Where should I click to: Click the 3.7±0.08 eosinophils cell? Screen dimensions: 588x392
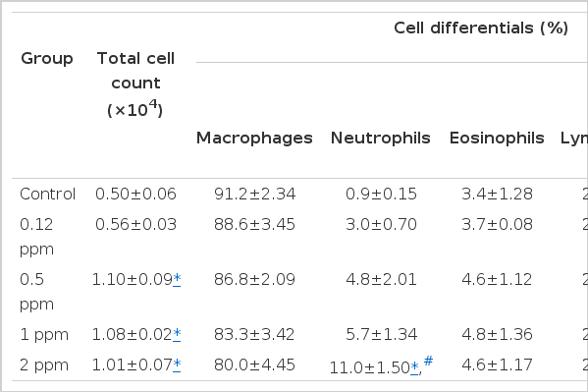click(x=497, y=225)
